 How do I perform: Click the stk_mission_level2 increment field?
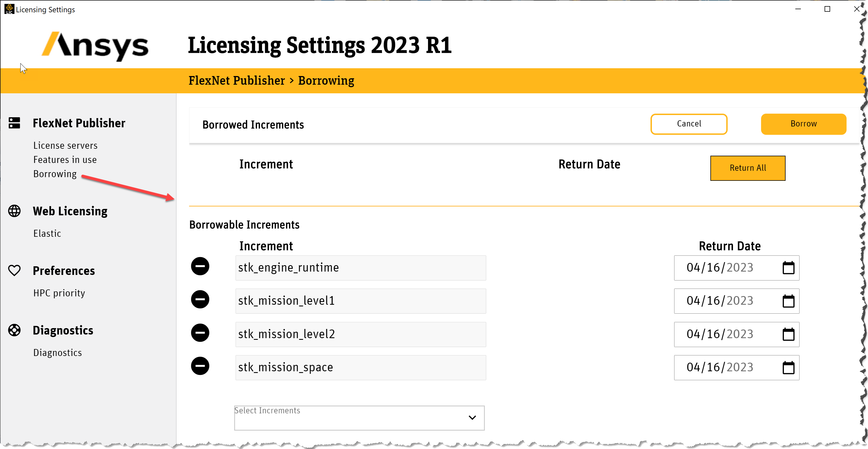pos(361,335)
